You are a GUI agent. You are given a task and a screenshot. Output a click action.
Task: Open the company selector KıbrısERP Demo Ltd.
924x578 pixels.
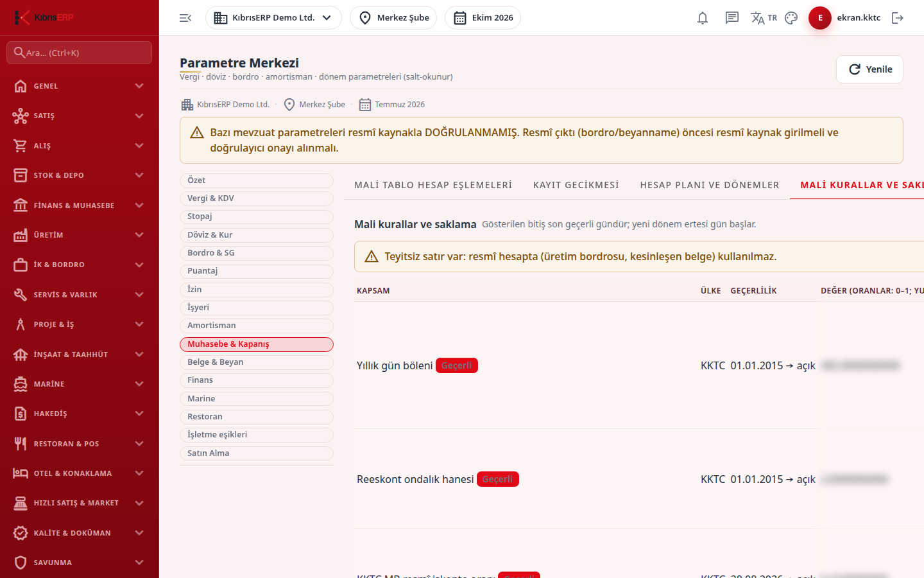coord(273,18)
